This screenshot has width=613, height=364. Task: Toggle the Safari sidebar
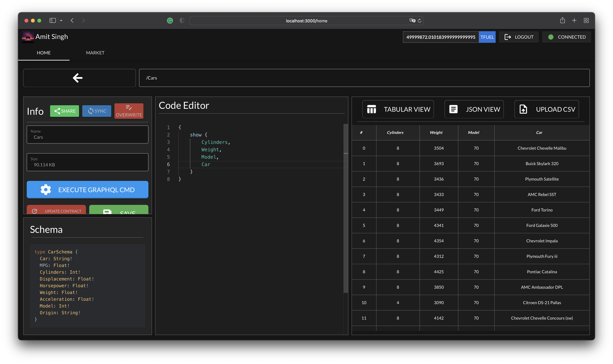[52, 21]
